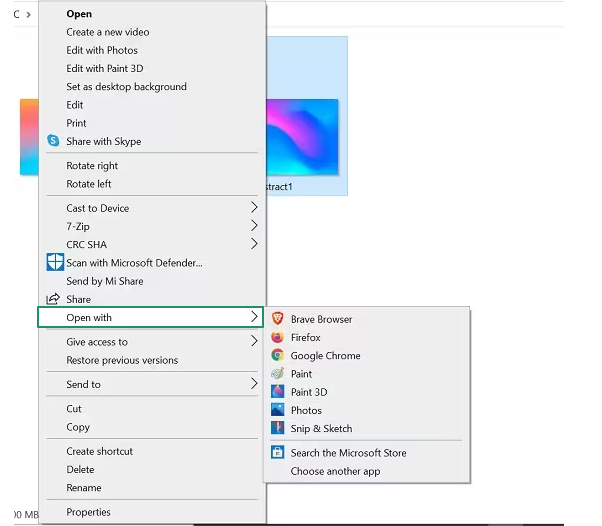
Task: Choose Send by Mi Share
Action: 105,281
